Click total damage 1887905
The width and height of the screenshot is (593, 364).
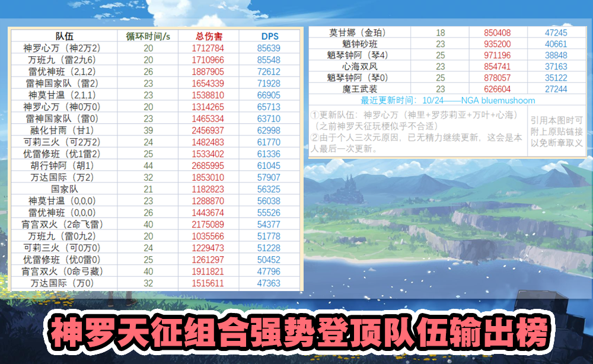(208, 72)
